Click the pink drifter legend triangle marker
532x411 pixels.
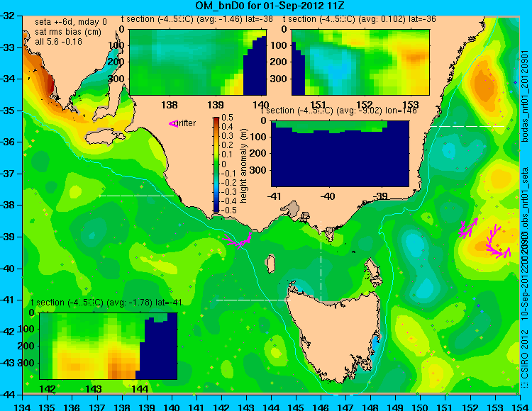173,124
